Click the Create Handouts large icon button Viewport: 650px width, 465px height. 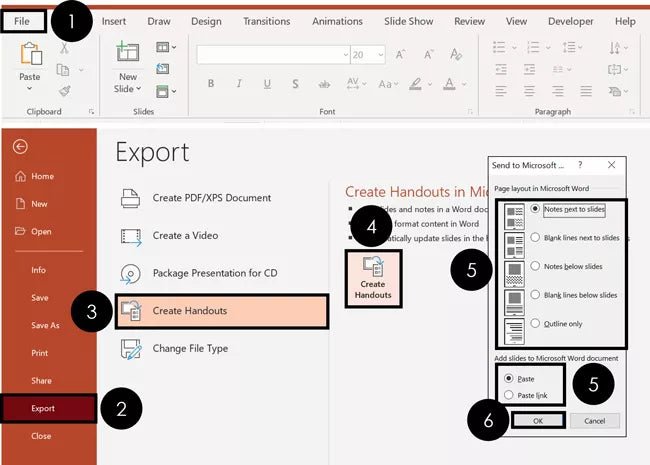pos(373,278)
